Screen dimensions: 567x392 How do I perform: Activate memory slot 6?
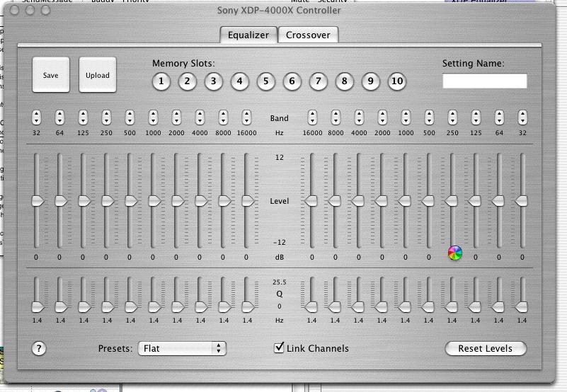pyautogui.click(x=292, y=81)
